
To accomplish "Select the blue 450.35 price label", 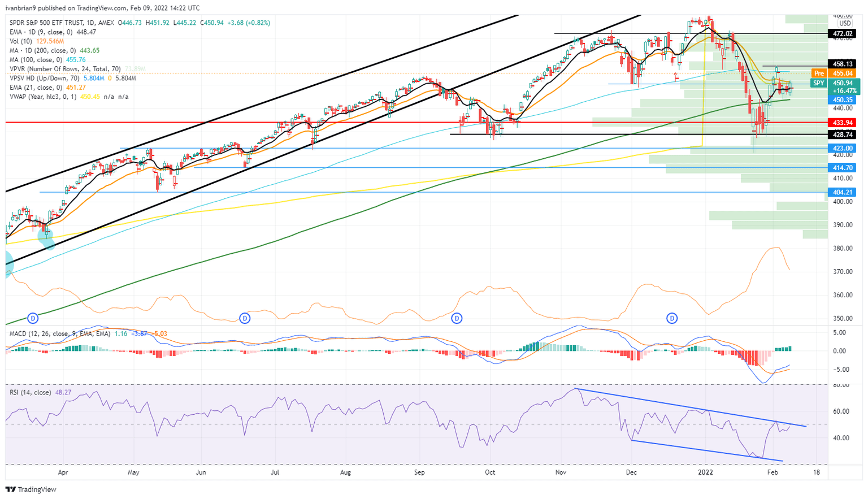I will click(843, 99).
